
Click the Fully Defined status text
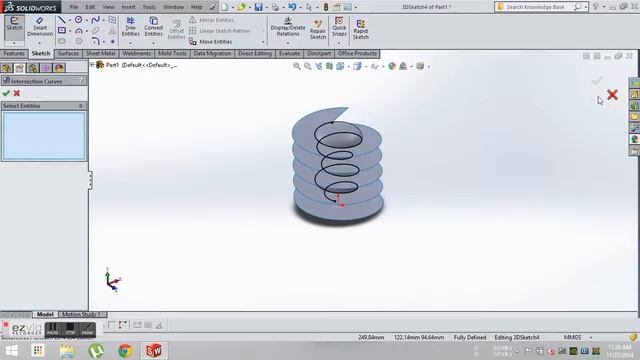tap(470, 338)
